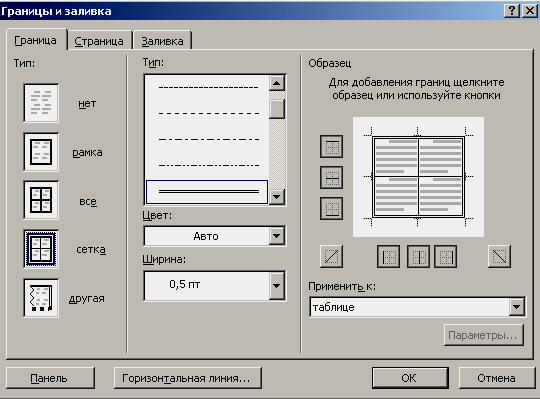Viewport: 540px width, 399px height.
Task: Close the dialog with title bar X
Action: (529, 11)
